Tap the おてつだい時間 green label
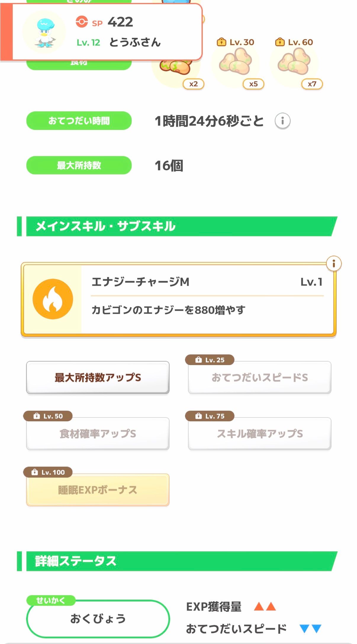Viewport: 357px width, 644px height. (79, 121)
